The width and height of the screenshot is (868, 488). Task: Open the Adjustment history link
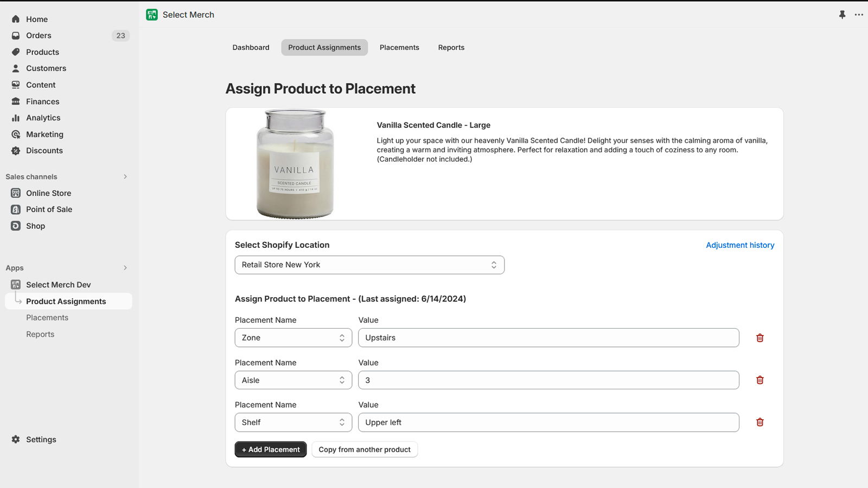tap(740, 245)
